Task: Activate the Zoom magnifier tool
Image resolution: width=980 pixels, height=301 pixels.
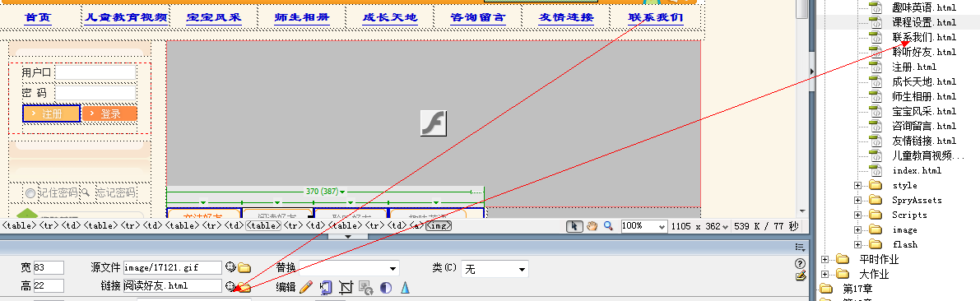Action: click(607, 226)
